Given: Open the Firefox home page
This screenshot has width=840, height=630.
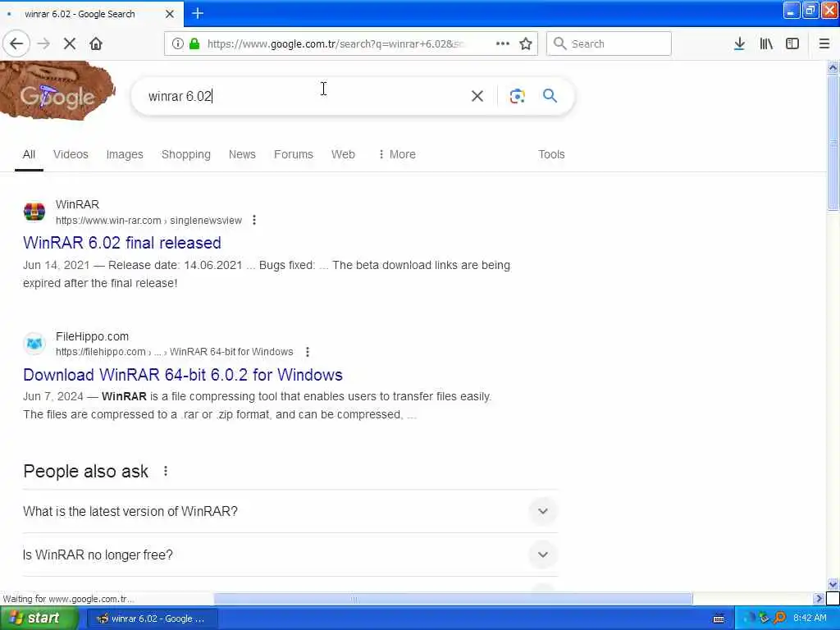Looking at the screenshot, I should [96, 44].
